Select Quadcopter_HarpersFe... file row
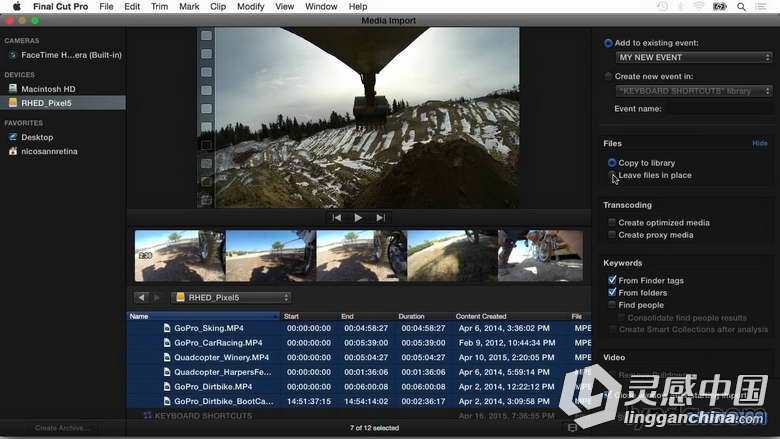Screen dimensions: 780x439 click(359, 372)
